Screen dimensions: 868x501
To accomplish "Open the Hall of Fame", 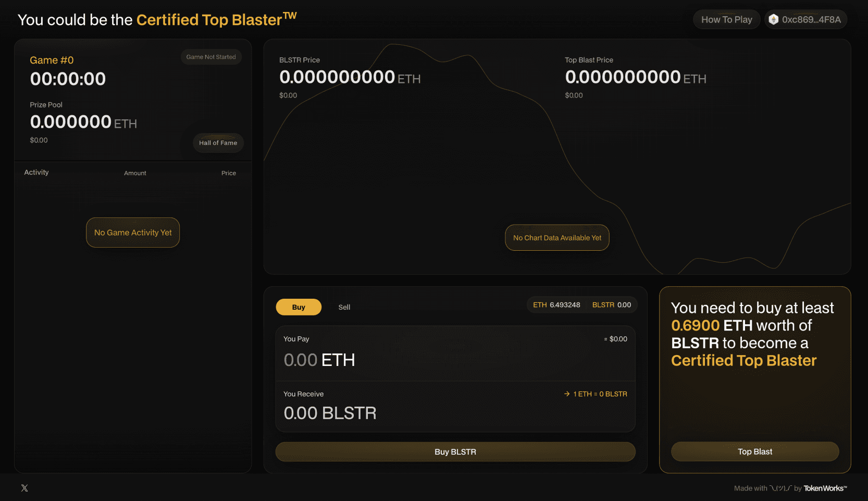I will [218, 142].
